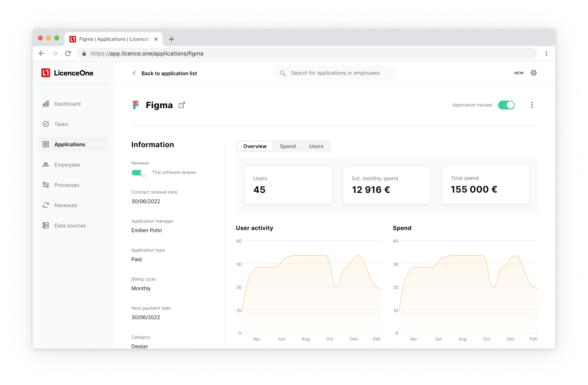Switch to the Spend tab
588x385 pixels.
point(287,146)
